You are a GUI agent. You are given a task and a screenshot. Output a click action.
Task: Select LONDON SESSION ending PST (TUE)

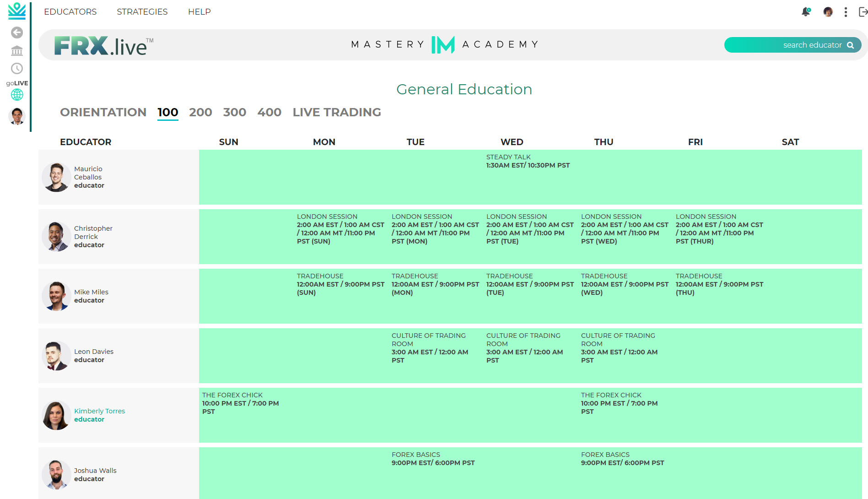530,229
